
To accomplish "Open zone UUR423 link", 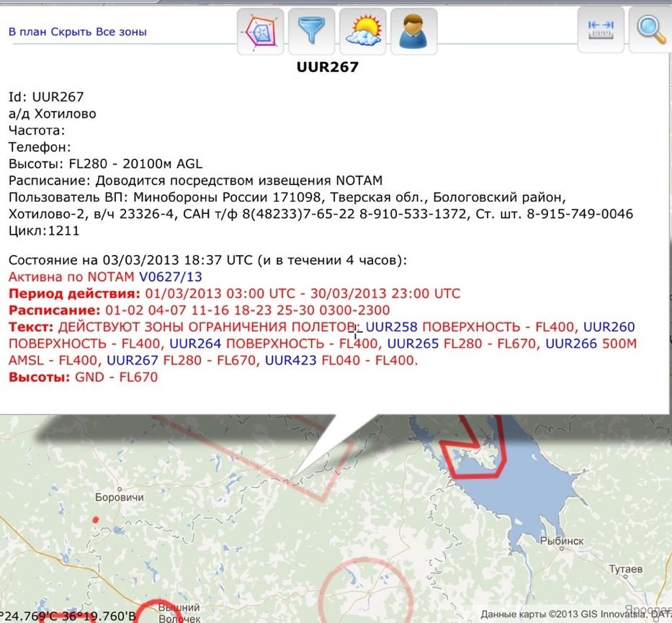I will pos(290,360).
